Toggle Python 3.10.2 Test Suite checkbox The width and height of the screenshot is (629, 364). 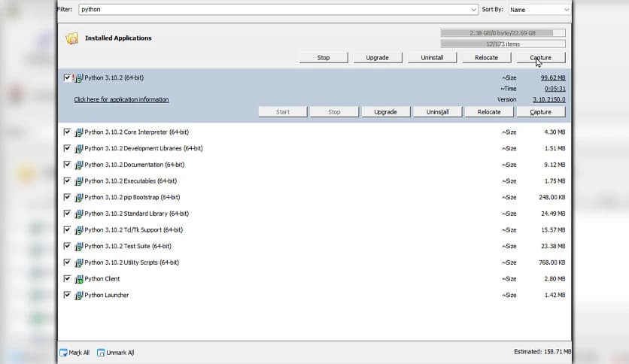[x=67, y=246]
